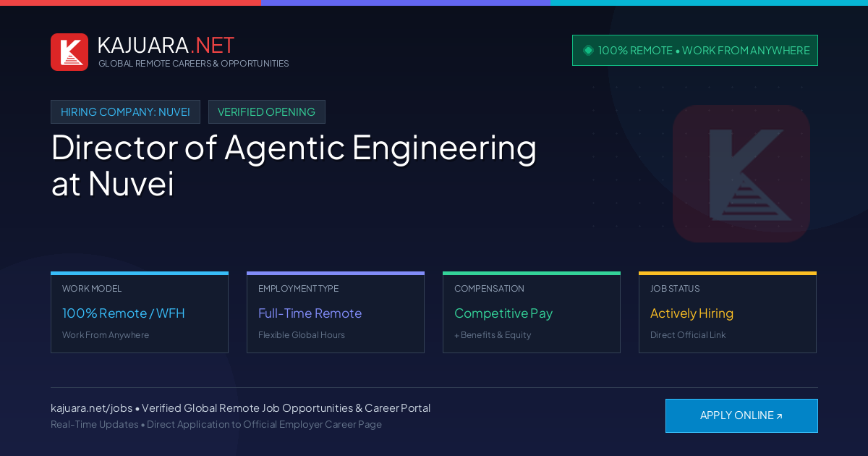This screenshot has width=868, height=456.
Task: Click 'Global Remote Careers & Opportunities' tagline
Action: 193,64
